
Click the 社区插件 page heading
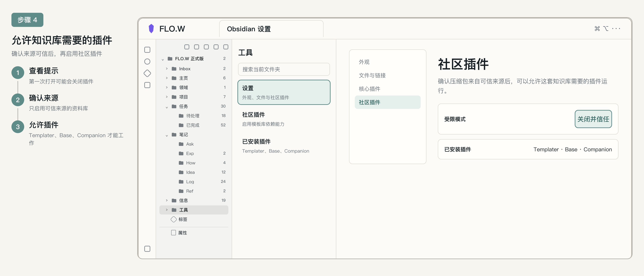pyautogui.click(x=463, y=64)
